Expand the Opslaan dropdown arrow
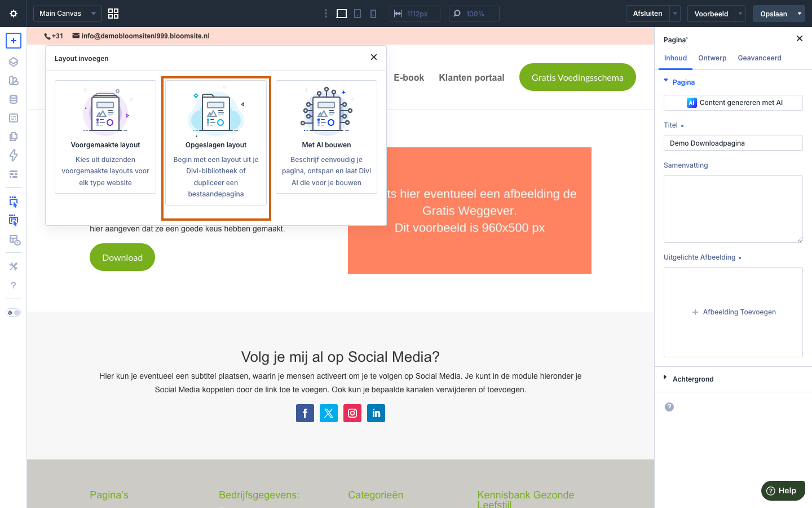This screenshot has width=812, height=508. [x=799, y=14]
